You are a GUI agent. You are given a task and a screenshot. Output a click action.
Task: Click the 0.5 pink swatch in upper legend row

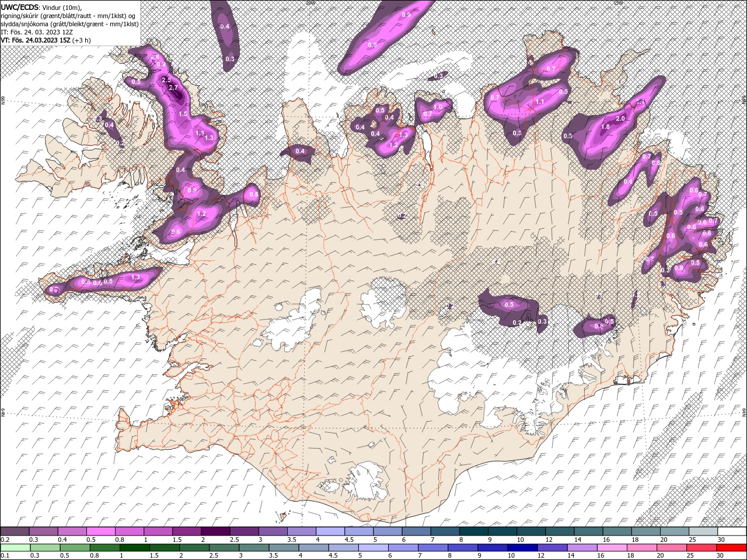[x=101, y=531]
